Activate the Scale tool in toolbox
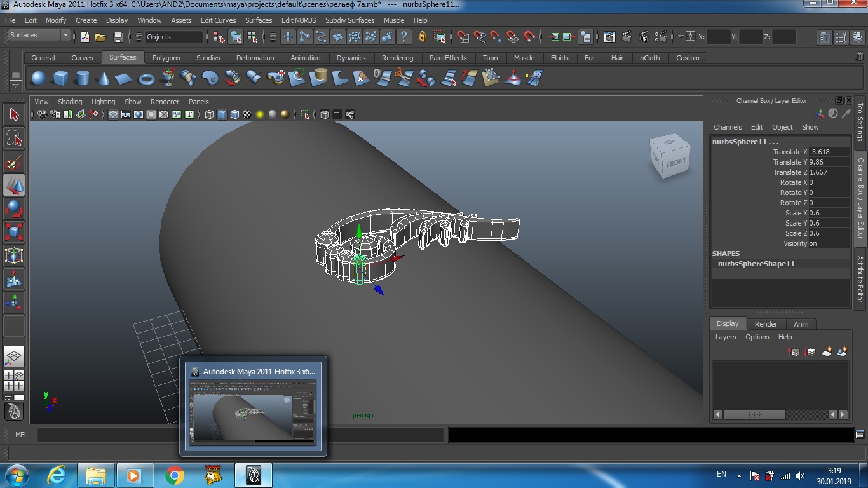 pos(14,232)
